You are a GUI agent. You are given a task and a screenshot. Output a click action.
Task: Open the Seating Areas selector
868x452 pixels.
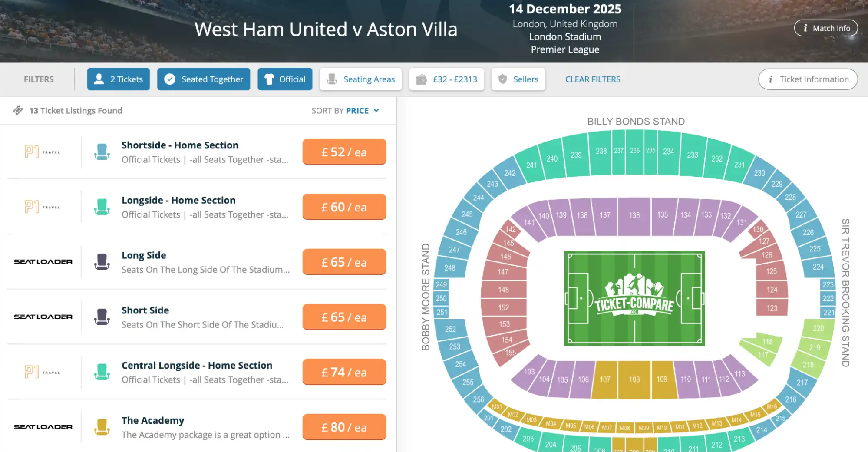point(360,79)
